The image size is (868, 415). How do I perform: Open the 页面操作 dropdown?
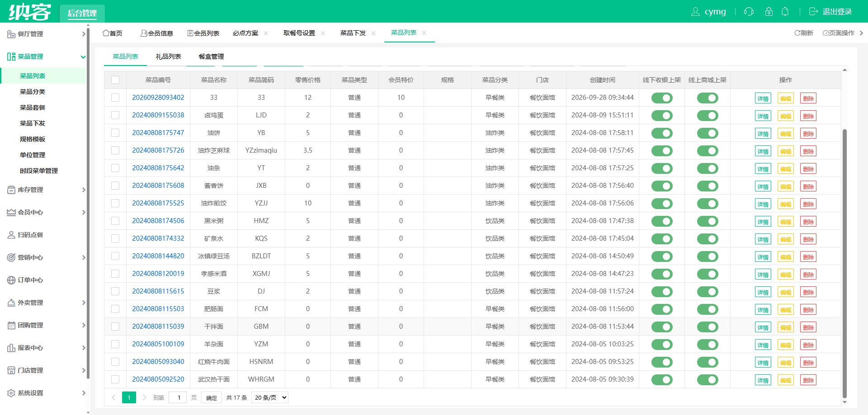pyautogui.click(x=843, y=33)
